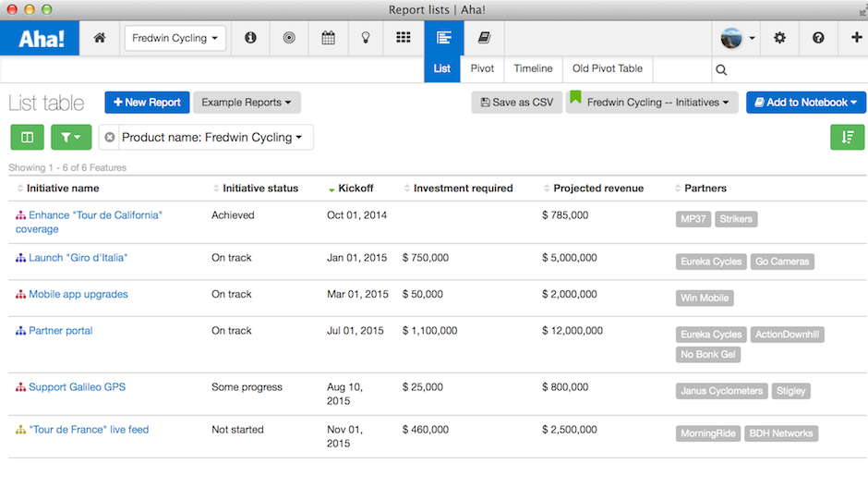
Task: Click initiative icon beside Launch "Giro d'Italia"
Action: tap(20, 258)
